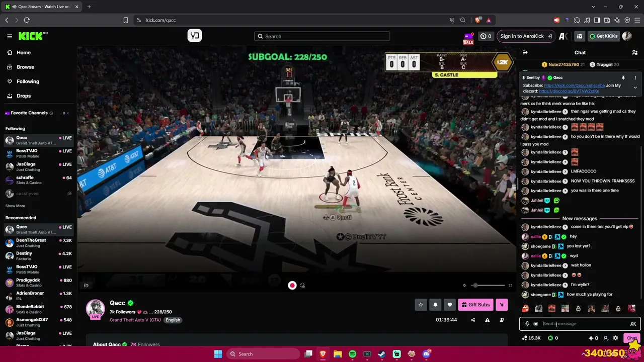Open BossTVJO channel in Following list
Screen dimensions: 644x362
[x=38, y=153]
